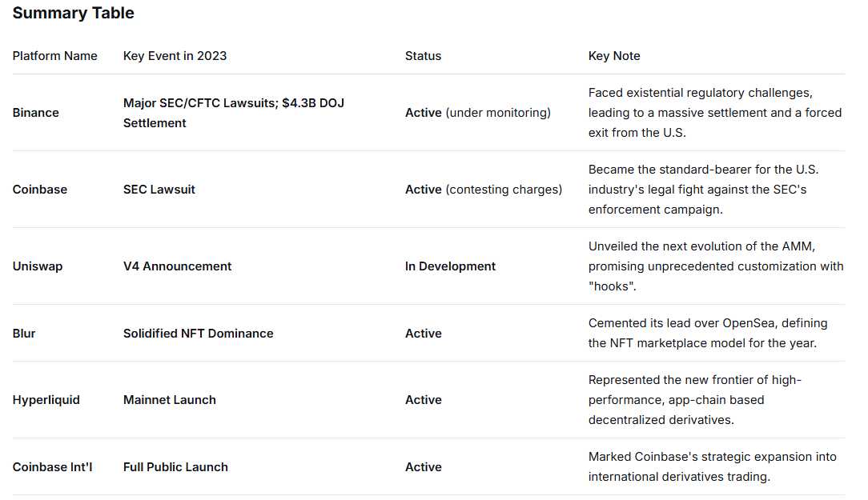
Task: Click the Hyperliquid platform name
Action: click(46, 400)
